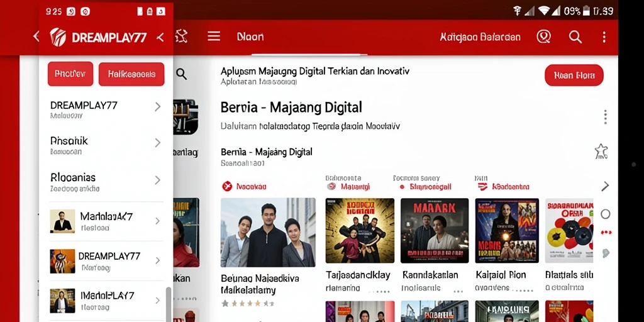Expand DREAMPLAY77 Maleuoaw drawer row chevron
644x322 pixels.
[157, 107]
